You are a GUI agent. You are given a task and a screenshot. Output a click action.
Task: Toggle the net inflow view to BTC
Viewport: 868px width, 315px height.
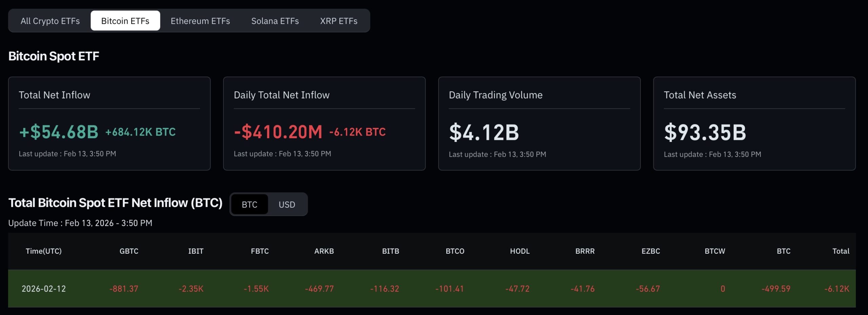(x=250, y=204)
